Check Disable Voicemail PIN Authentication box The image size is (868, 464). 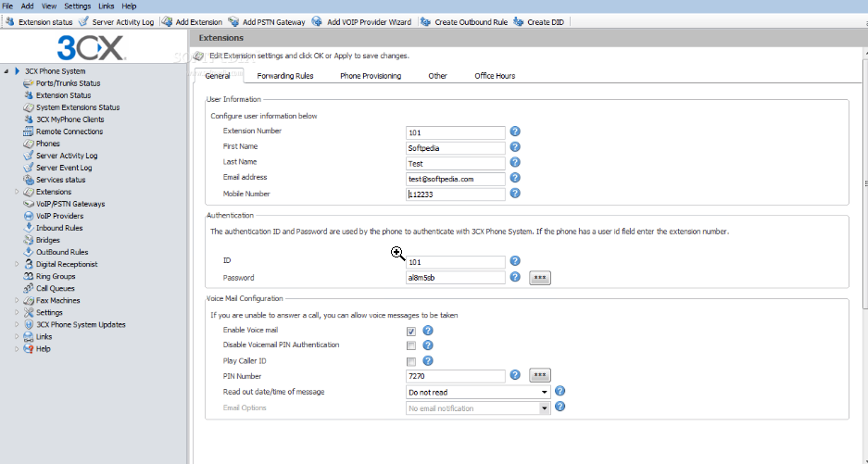pyautogui.click(x=410, y=345)
